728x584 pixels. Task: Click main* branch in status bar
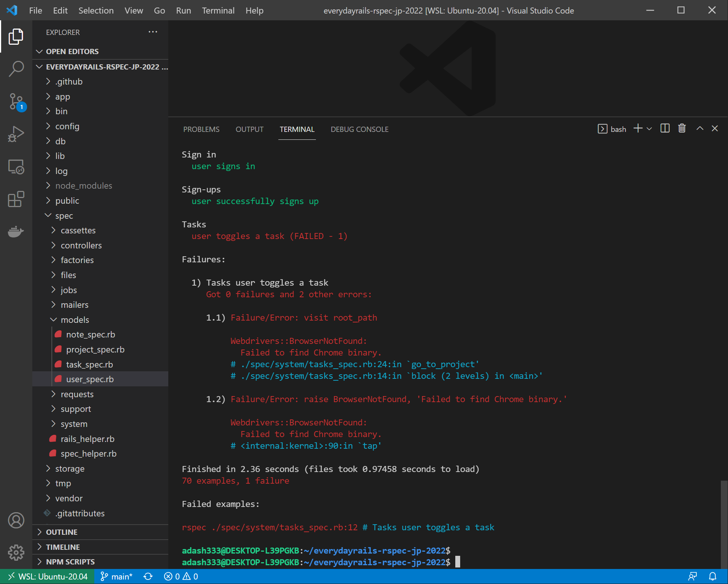[x=116, y=576]
